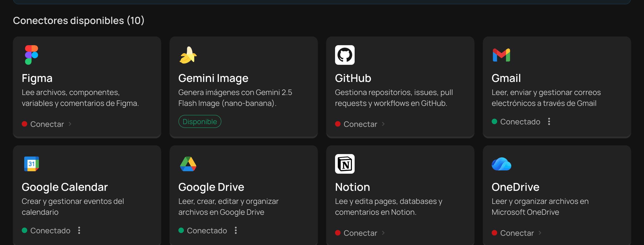Open Gmail's three-dot options menu

pos(549,121)
